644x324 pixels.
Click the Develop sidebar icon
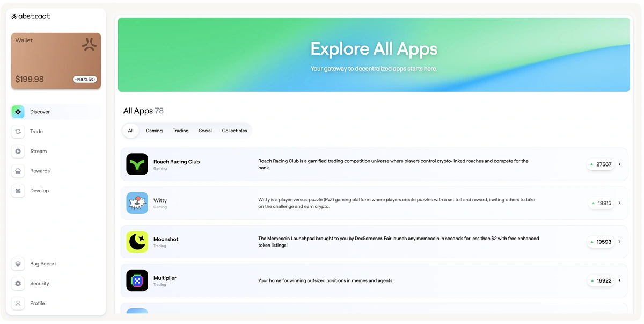(x=18, y=191)
